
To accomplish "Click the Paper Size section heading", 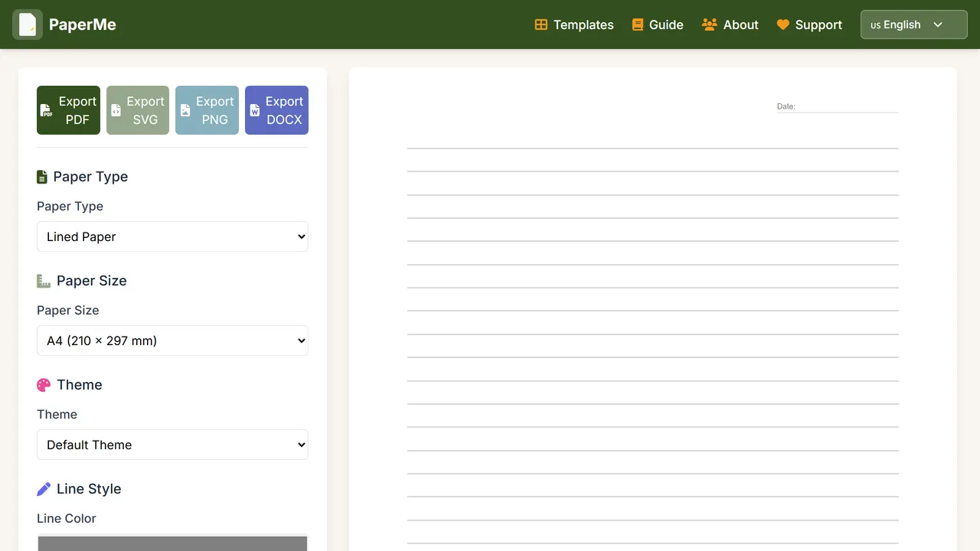I will 92,281.
